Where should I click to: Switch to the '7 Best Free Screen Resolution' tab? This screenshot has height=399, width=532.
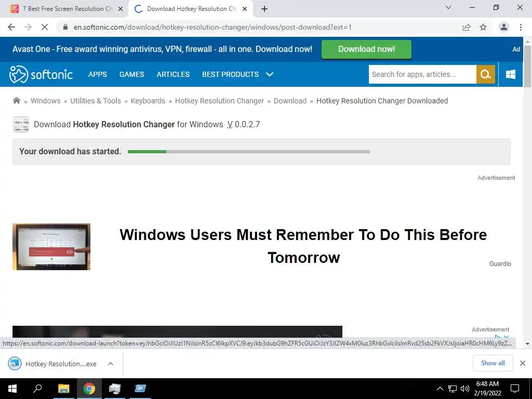[67, 9]
